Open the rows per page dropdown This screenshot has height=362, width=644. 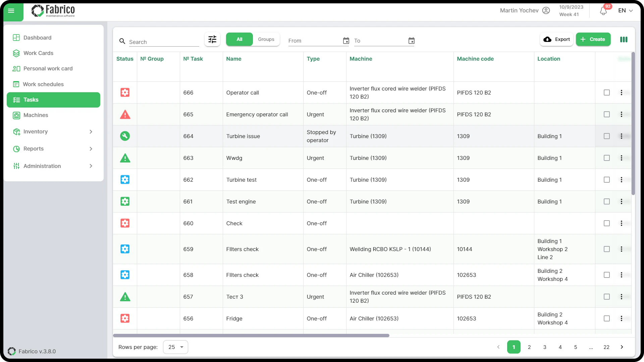pyautogui.click(x=175, y=347)
